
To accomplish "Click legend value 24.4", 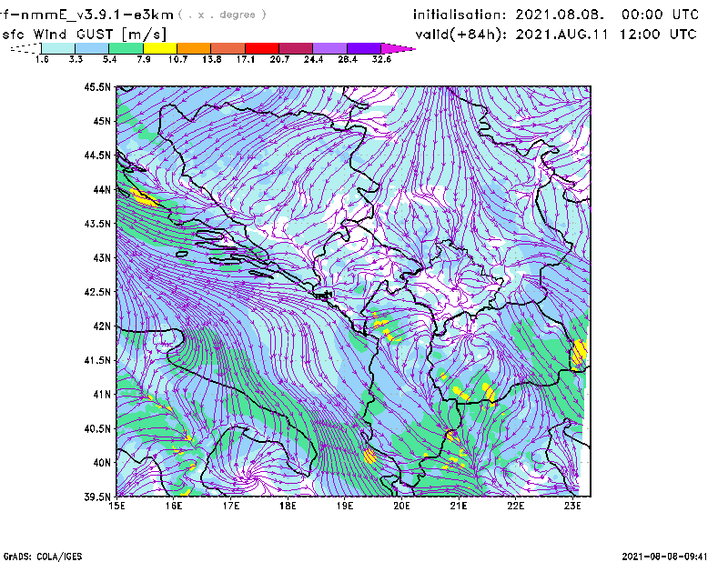I will click(x=313, y=59).
